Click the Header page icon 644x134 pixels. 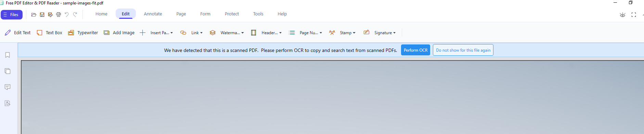point(254,33)
